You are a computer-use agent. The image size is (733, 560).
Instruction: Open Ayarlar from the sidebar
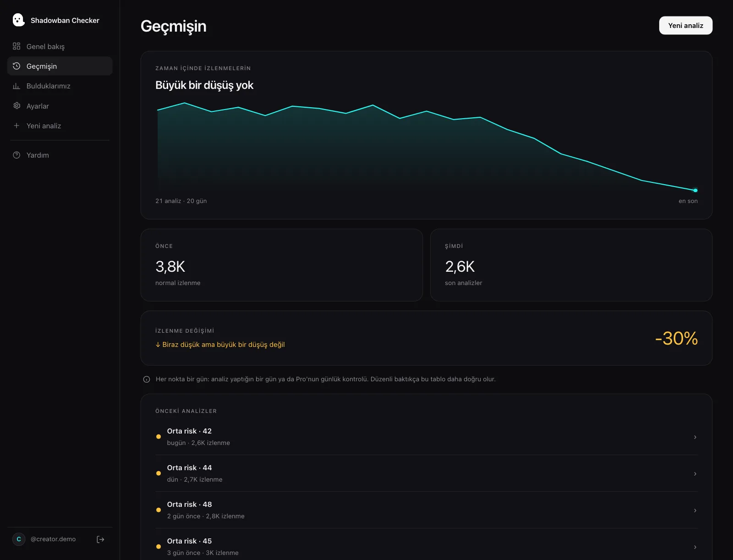60,106
